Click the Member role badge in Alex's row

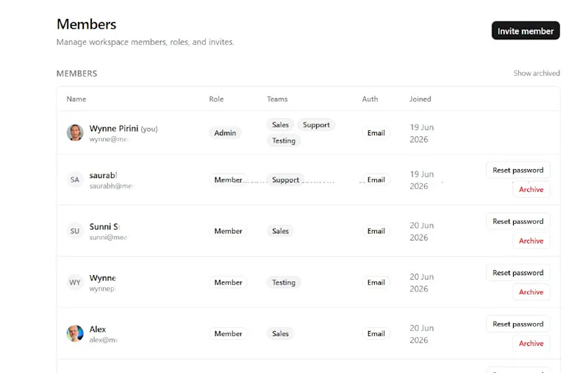pos(228,333)
